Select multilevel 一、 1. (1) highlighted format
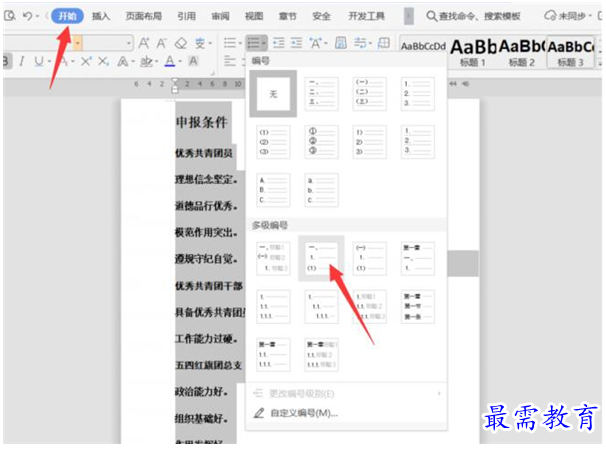 (322, 258)
